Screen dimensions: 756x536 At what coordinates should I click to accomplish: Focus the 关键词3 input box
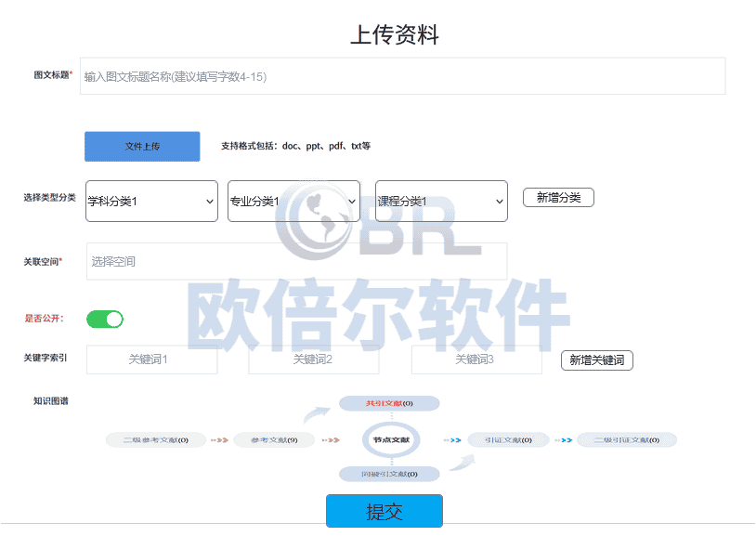click(x=476, y=360)
